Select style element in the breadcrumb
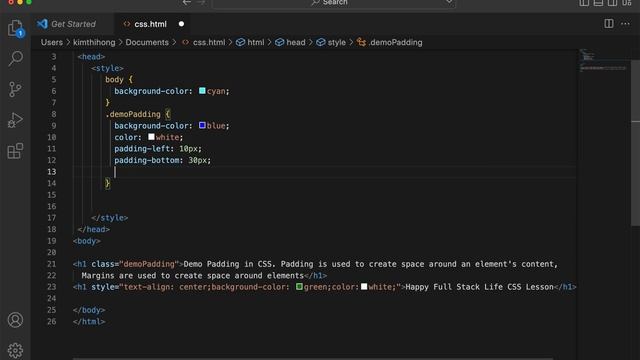The height and width of the screenshot is (360, 640). click(x=331, y=42)
